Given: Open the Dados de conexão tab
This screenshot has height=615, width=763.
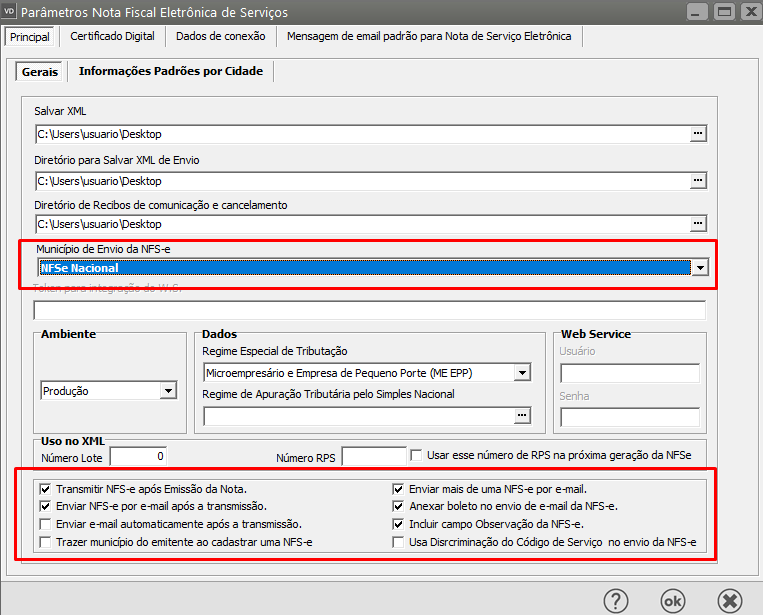Looking at the screenshot, I should coord(221,36).
